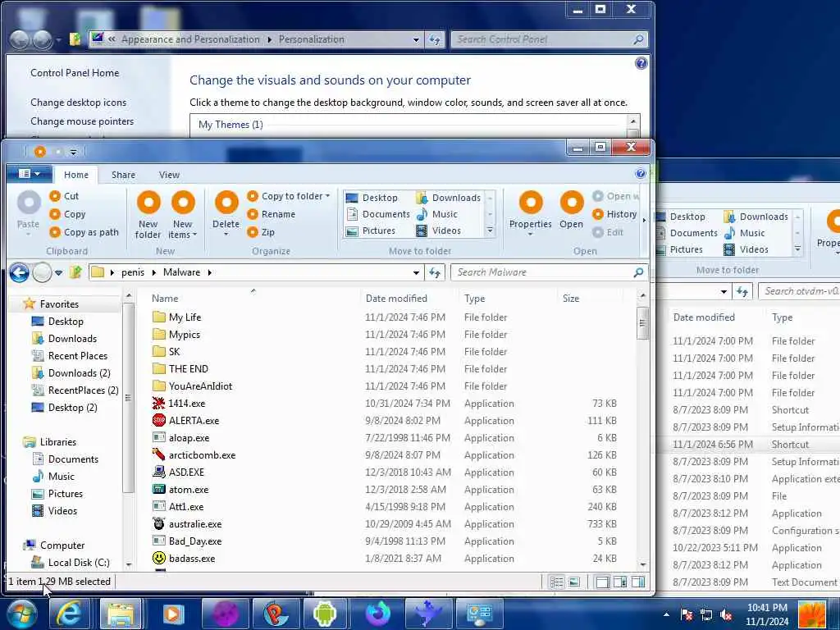Open Internet Explorer from the taskbar
840x630 pixels.
coord(69,614)
